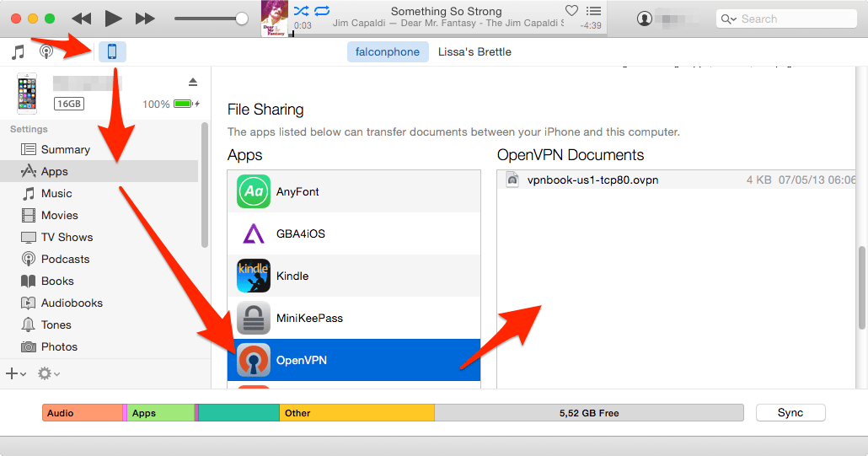Image resolution: width=868 pixels, height=456 pixels.
Task: Skip back to previous track
Action: pos(82,19)
